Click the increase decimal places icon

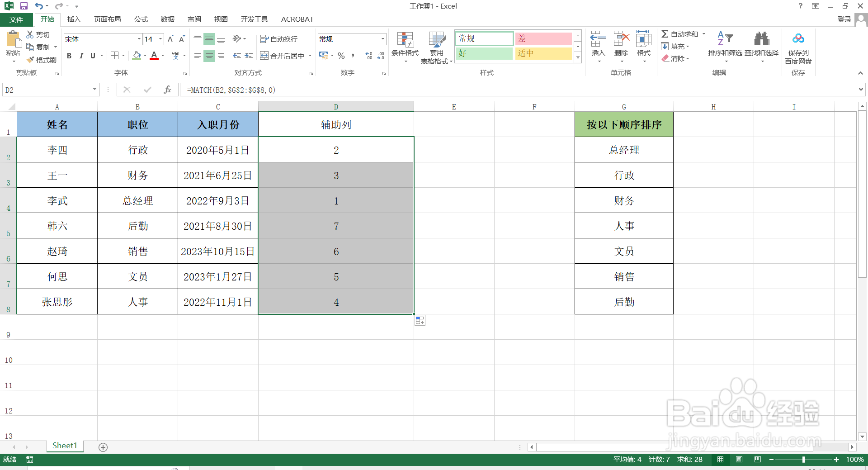(x=368, y=55)
